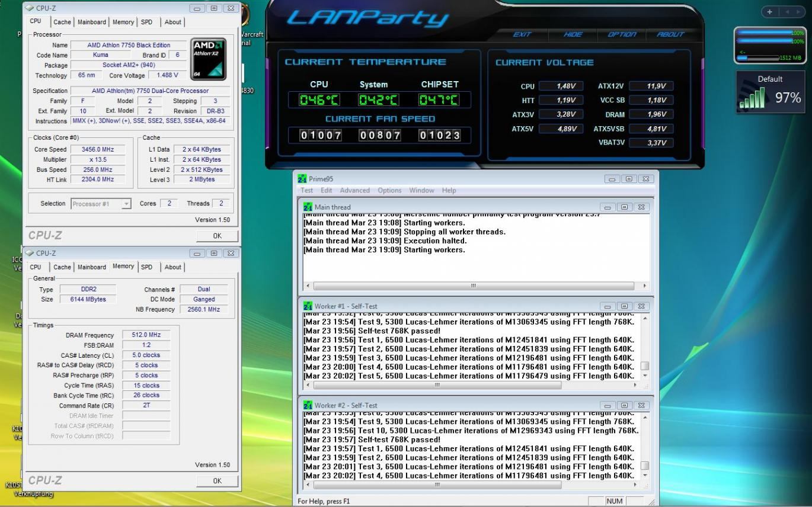Click the NUM indicator in Prime95's status bar

click(x=615, y=501)
